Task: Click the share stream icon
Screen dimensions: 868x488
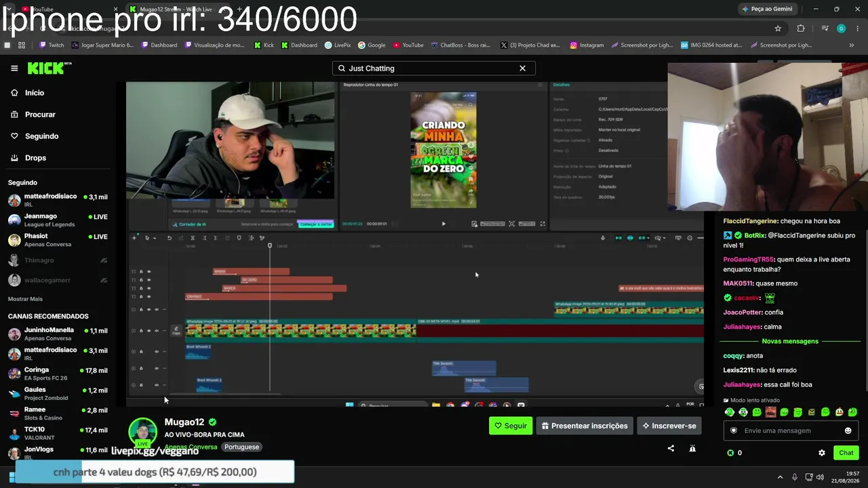Action: (x=671, y=448)
